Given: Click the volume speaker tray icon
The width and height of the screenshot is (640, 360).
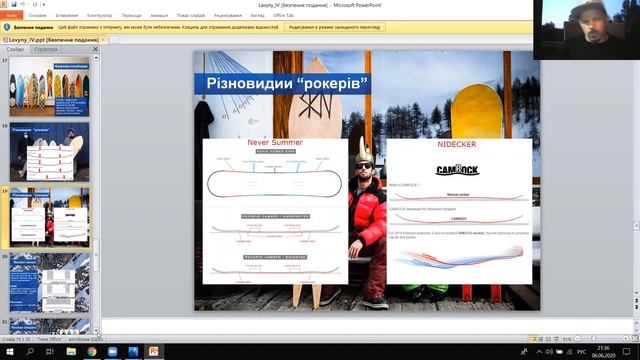Looking at the screenshot, I should point(549,351).
